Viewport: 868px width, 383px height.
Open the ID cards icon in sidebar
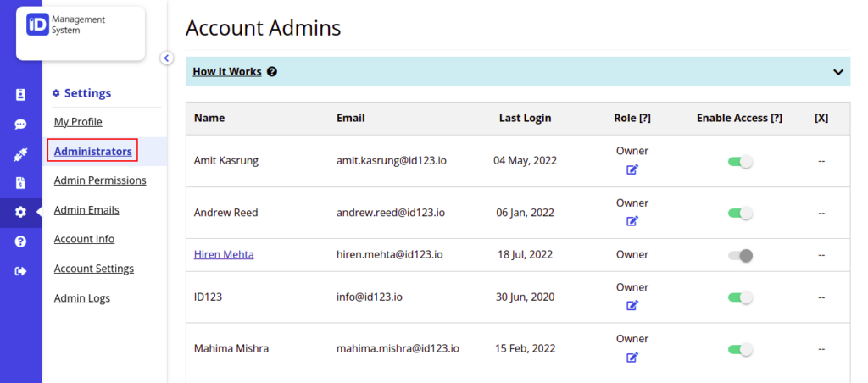pos(20,95)
